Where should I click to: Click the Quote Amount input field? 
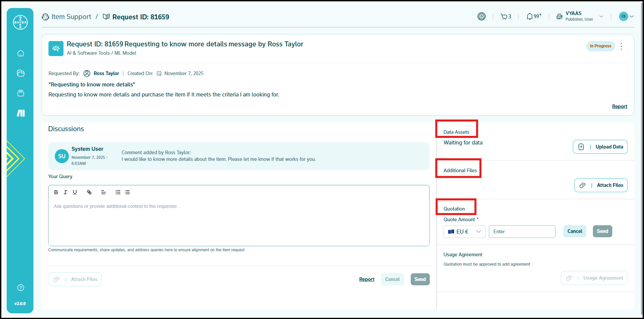522,232
